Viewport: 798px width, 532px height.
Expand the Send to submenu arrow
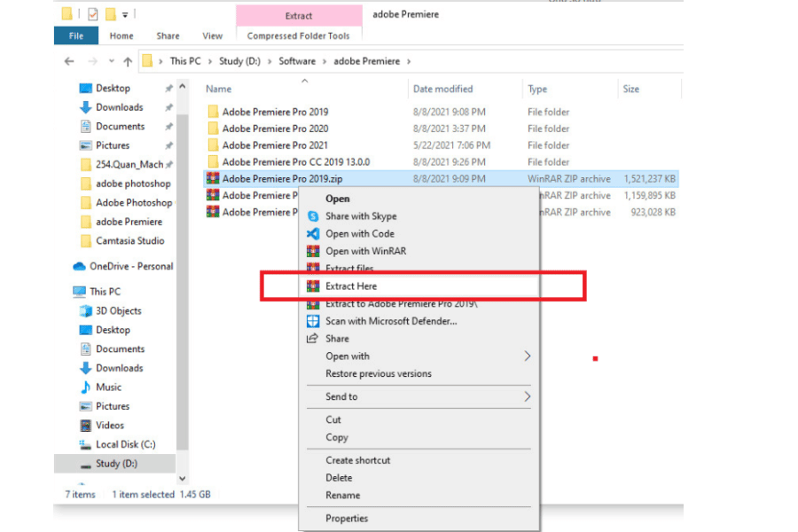(528, 396)
